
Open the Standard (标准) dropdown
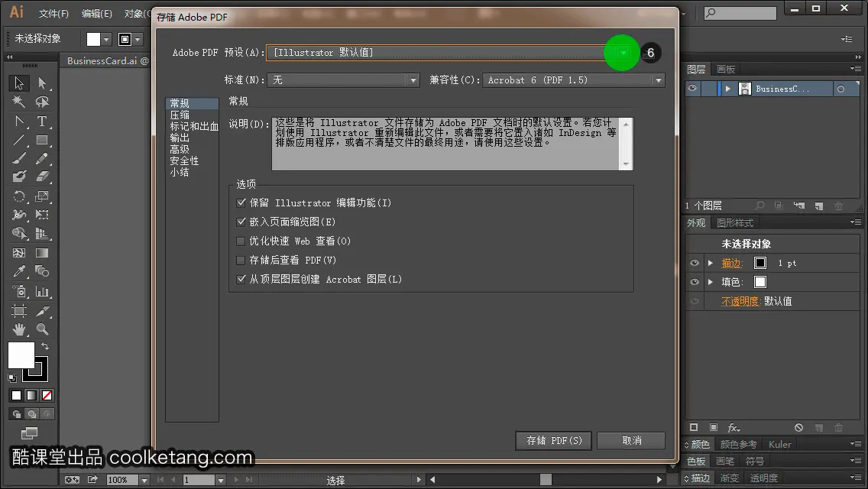click(413, 80)
